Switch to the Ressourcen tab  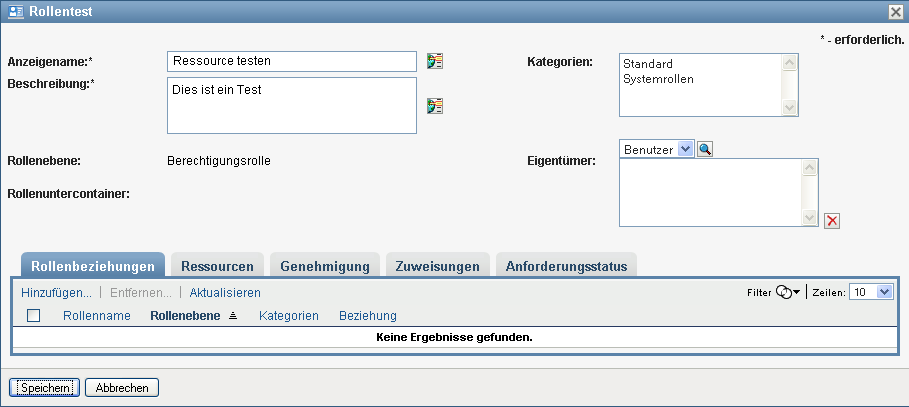coord(217,266)
